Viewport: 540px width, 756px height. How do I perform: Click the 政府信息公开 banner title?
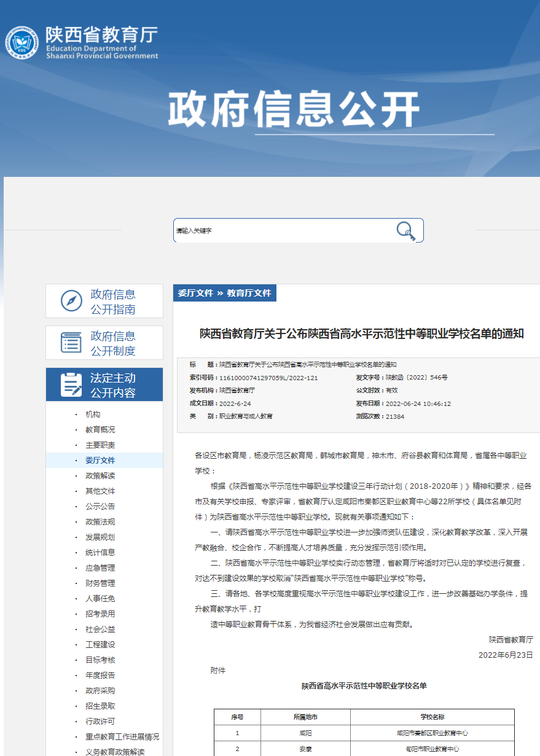click(x=294, y=111)
